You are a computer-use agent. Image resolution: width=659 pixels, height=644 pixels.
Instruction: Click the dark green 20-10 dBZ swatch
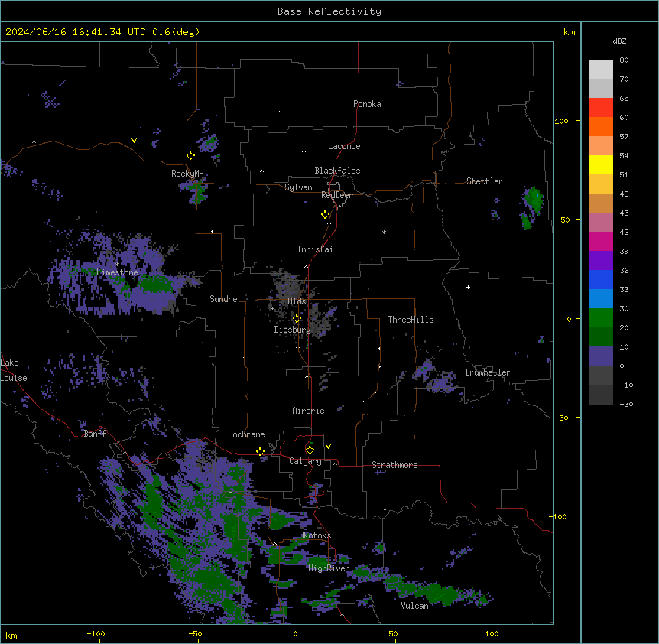pos(601,337)
